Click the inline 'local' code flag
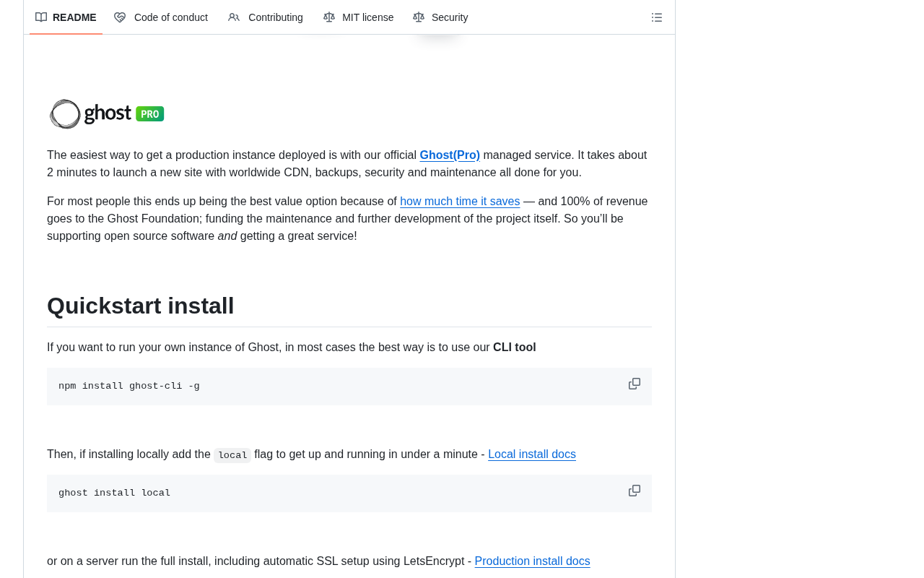The image size is (924, 578). (x=232, y=455)
